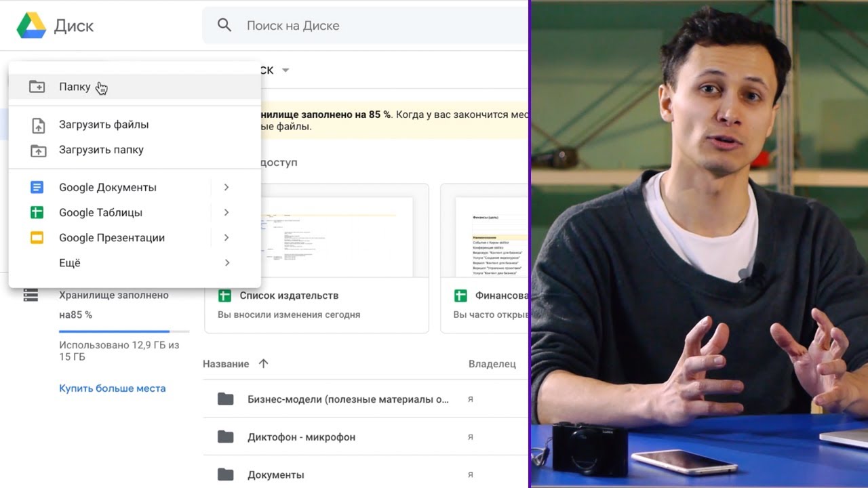
Task: Choose Google Документы in the menu
Action: pos(108,187)
